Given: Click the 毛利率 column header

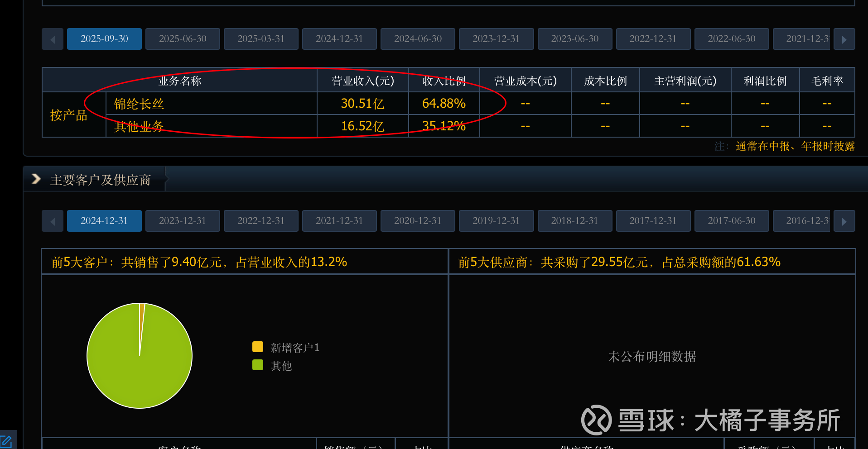Looking at the screenshot, I should click(827, 81).
